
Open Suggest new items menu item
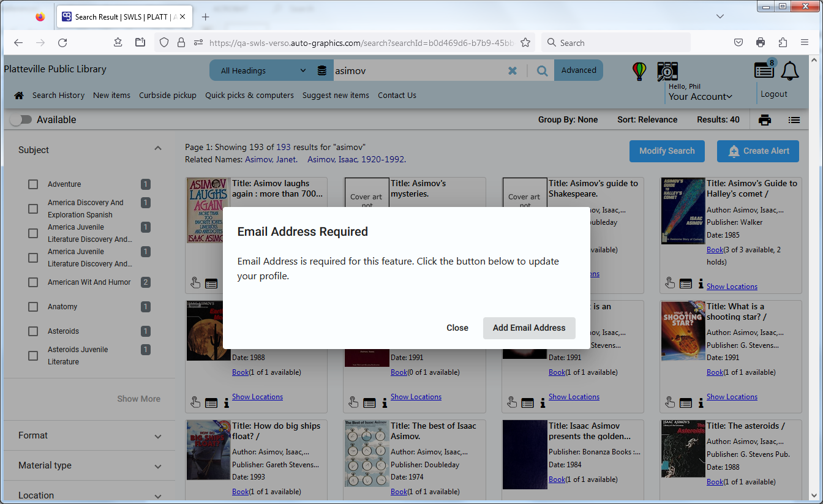336,95
